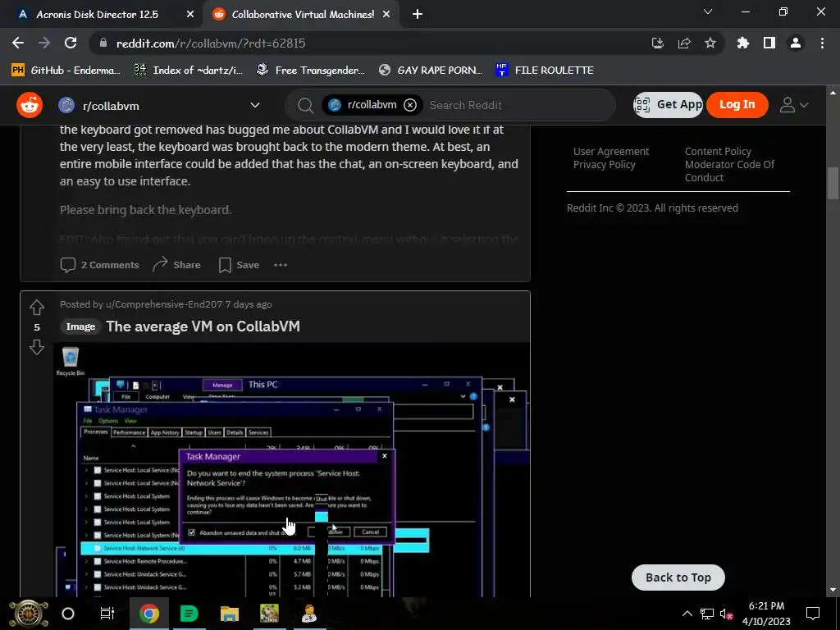This screenshot has height=630, width=840.
Task: Open the tab search chevron
Action: tap(708, 11)
